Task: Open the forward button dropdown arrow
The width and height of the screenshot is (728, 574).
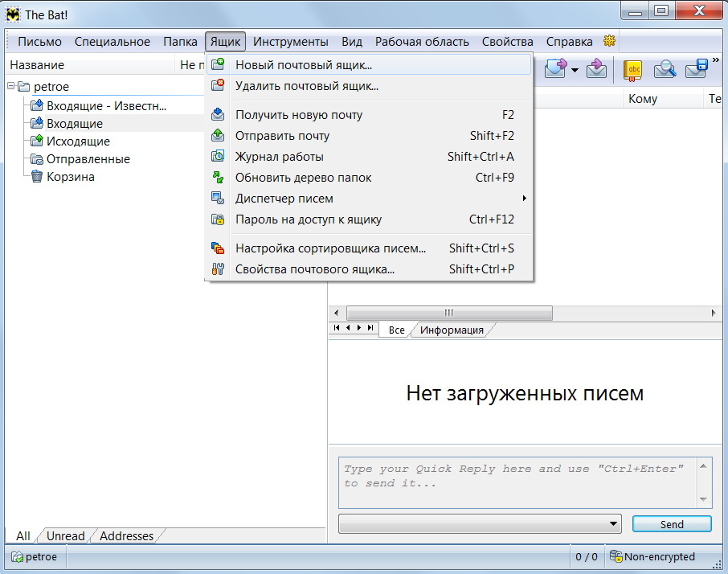Action: click(575, 71)
